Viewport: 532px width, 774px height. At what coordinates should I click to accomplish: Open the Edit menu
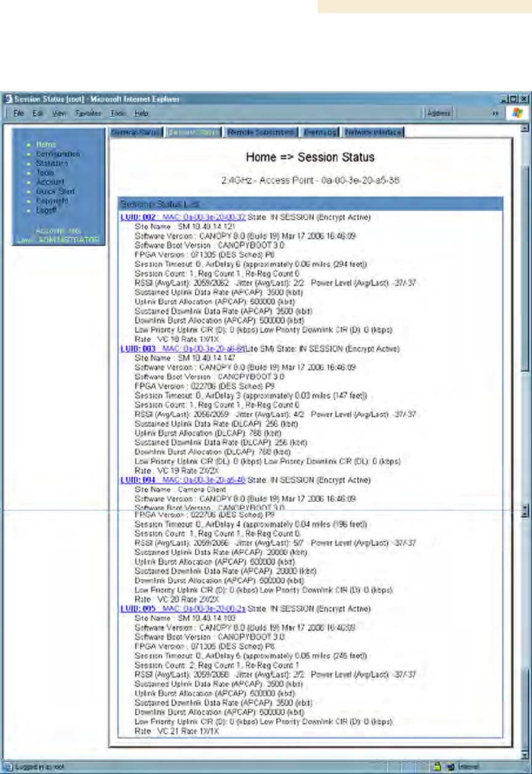click(38, 113)
